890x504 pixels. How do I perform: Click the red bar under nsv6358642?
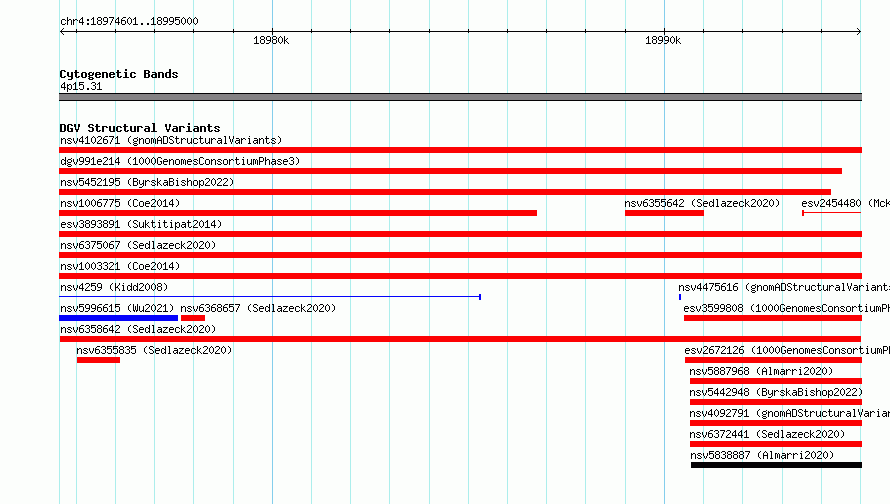click(x=460, y=339)
